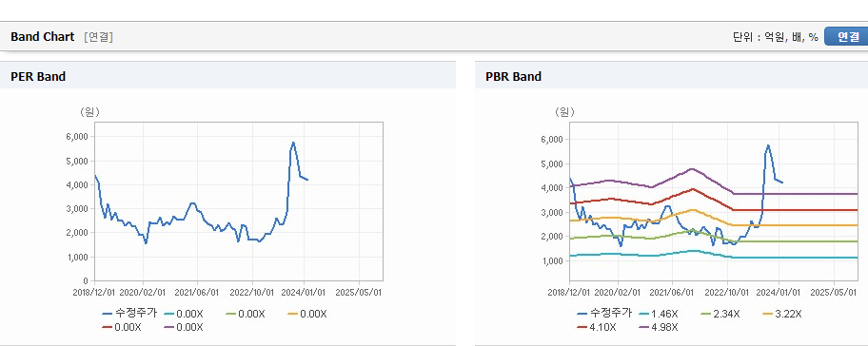
Task: Click the blue 연결 button
Action: pyautogui.click(x=846, y=37)
